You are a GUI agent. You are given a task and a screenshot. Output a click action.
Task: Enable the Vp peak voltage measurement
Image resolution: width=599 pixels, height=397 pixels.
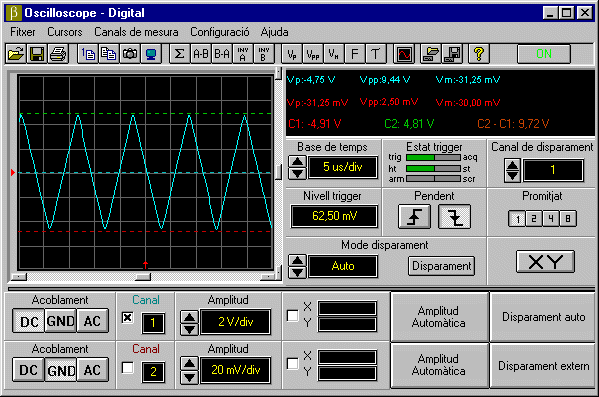[292, 54]
